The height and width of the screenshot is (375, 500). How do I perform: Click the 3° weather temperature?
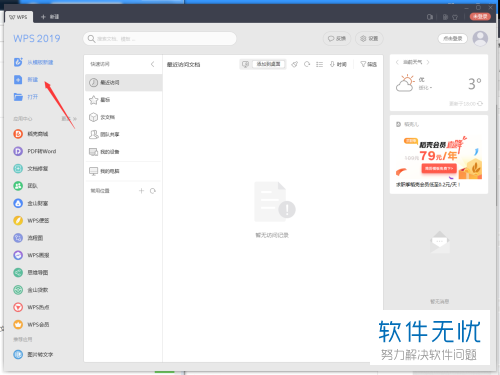[x=475, y=84]
